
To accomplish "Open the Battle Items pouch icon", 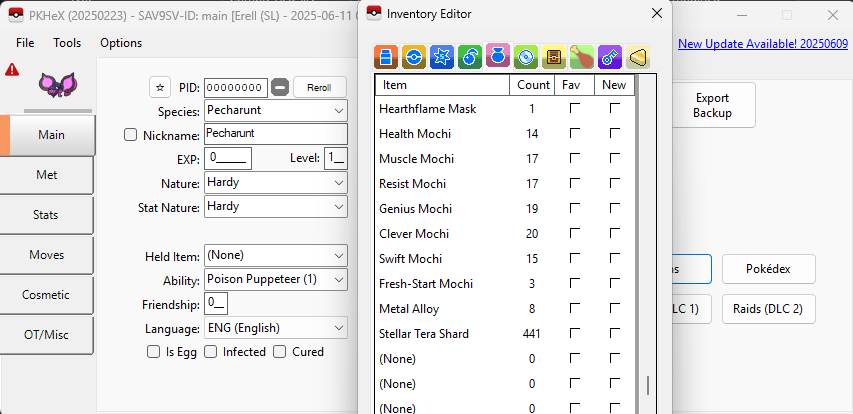I will coord(443,57).
